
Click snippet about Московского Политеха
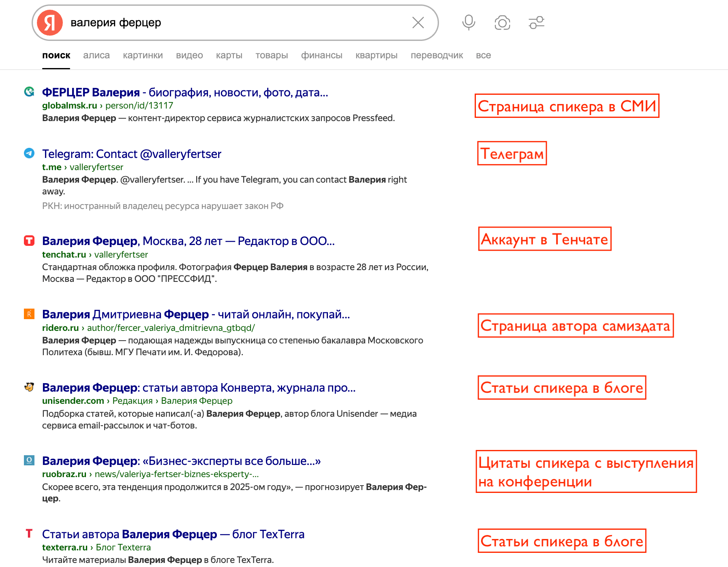click(x=233, y=346)
